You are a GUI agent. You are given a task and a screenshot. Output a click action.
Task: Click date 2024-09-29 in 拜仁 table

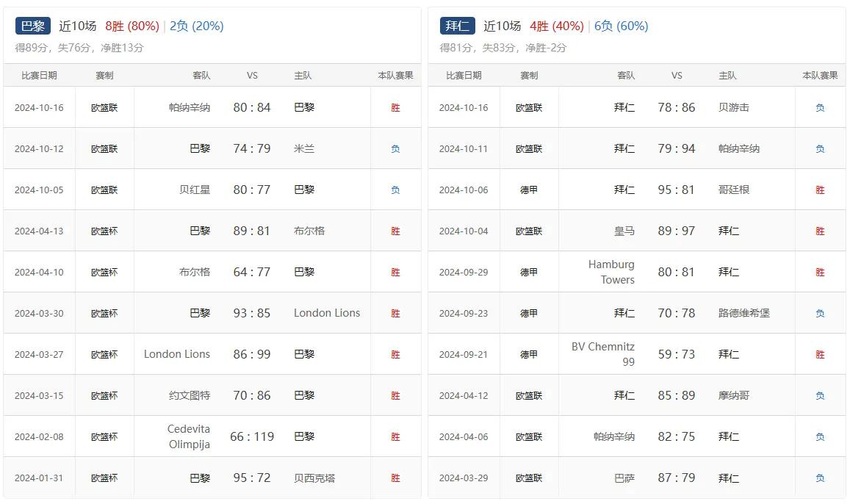click(464, 272)
